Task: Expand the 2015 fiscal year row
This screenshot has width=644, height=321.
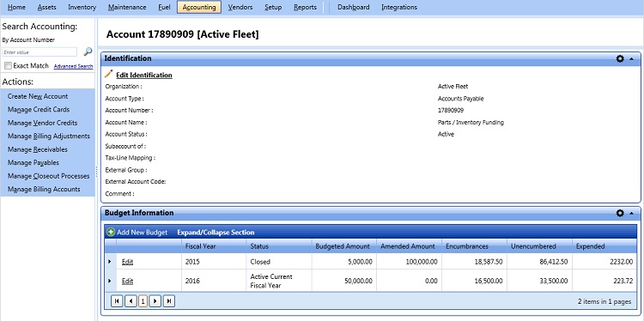Action: [x=110, y=262]
